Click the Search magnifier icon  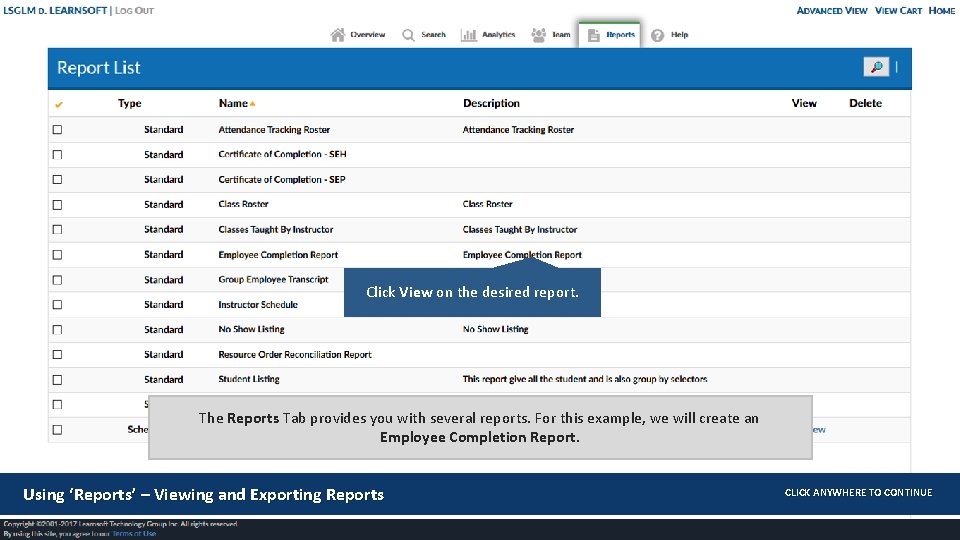[x=408, y=35]
